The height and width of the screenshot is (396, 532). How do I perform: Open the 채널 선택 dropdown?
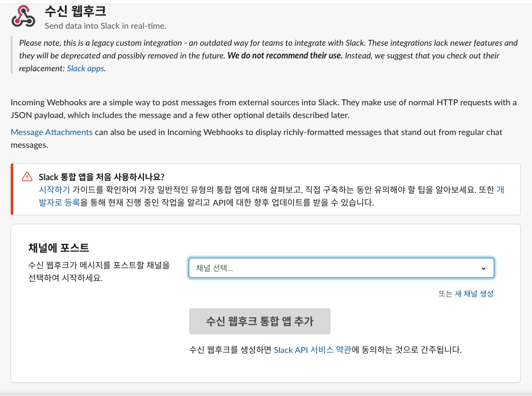341,268
